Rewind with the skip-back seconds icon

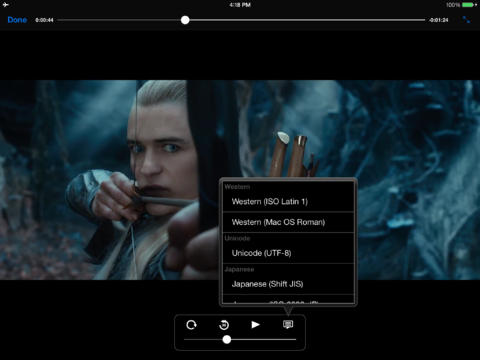(224, 325)
